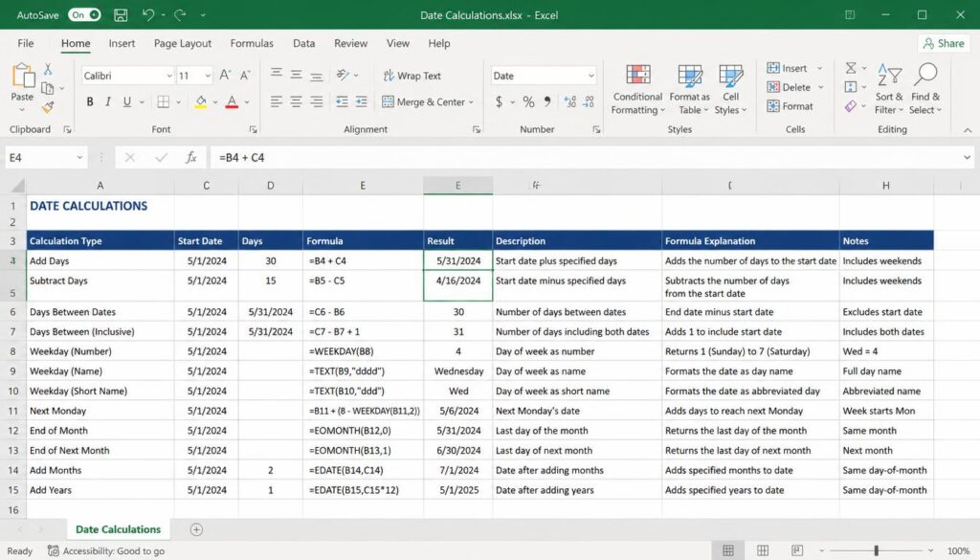Toggle Underline formatting
Image resolution: width=980 pixels, height=560 pixels.
pos(127,101)
